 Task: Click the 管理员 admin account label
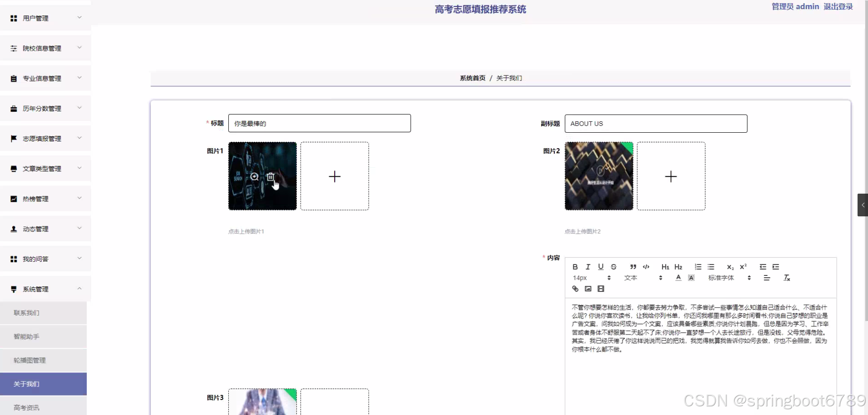pos(795,6)
